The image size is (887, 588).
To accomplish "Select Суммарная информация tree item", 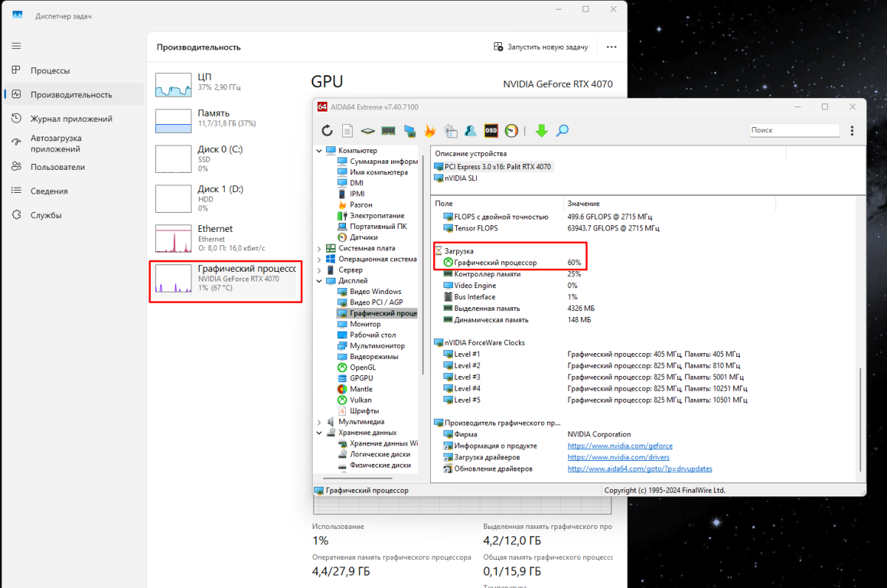I will tap(378, 161).
